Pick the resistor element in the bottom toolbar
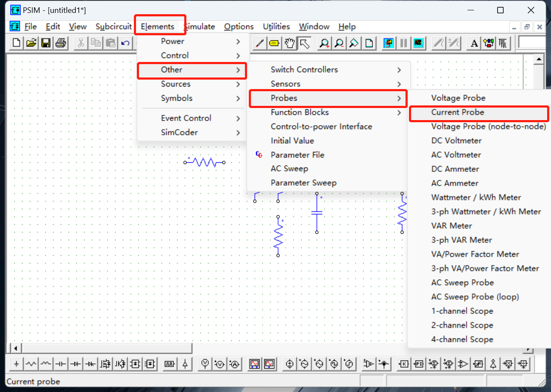Image resolution: width=551 pixels, height=392 pixels. pos(31,364)
